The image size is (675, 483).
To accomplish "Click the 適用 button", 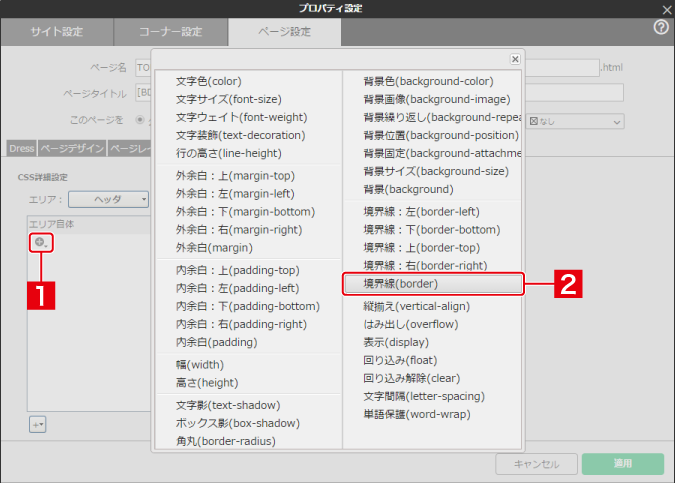I will tap(622, 464).
